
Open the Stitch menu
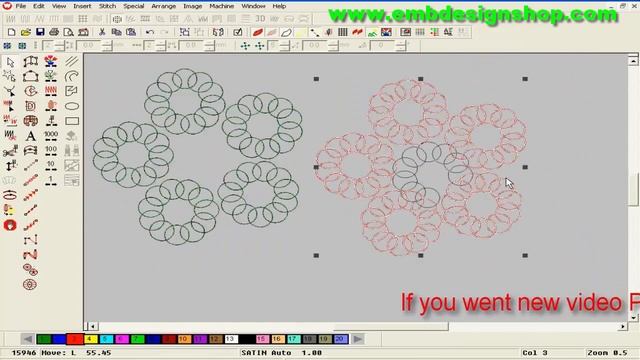pos(107,6)
